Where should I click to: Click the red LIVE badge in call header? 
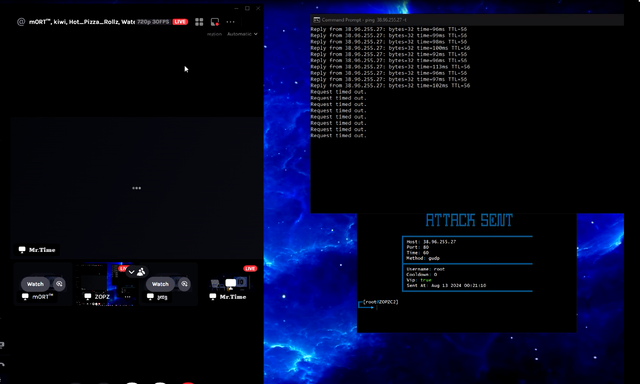[180, 22]
